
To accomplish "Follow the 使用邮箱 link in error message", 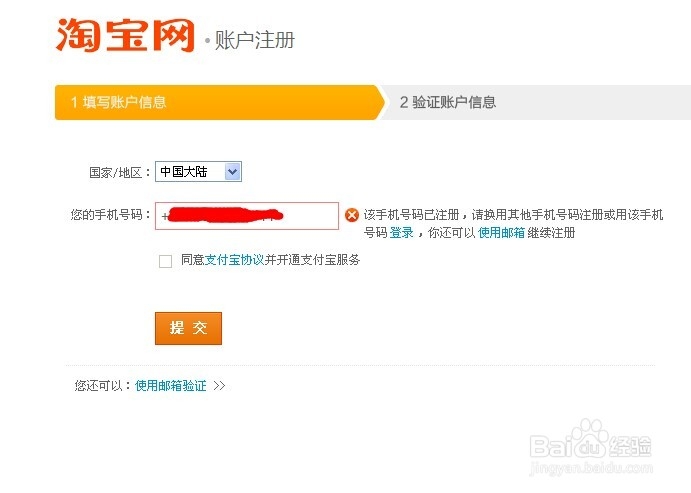I will tap(501, 233).
